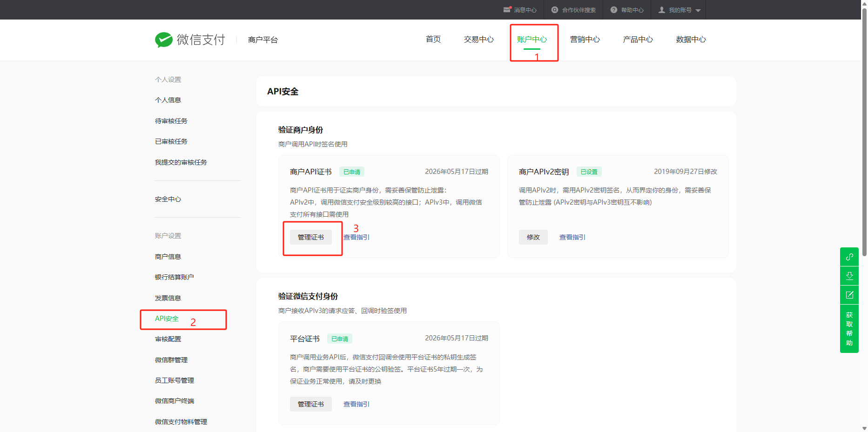Open 审核配置 in the sidebar
This screenshot has width=868, height=432.
coord(168,339)
